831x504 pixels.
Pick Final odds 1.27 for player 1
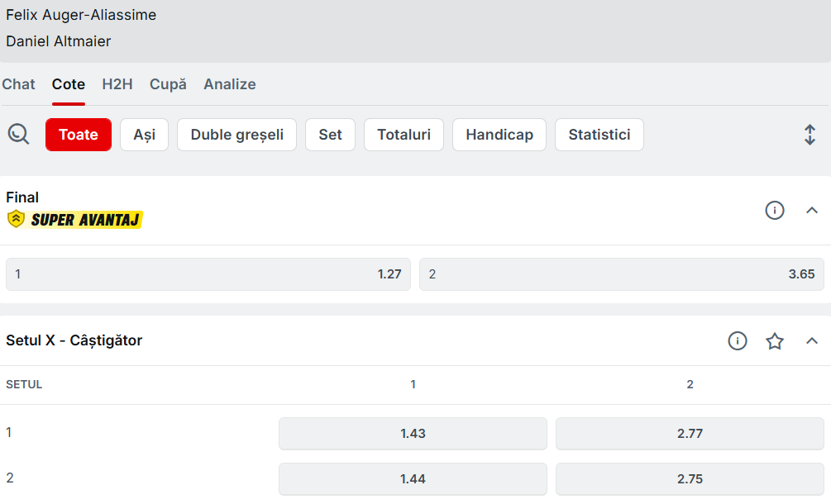point(208,274)
